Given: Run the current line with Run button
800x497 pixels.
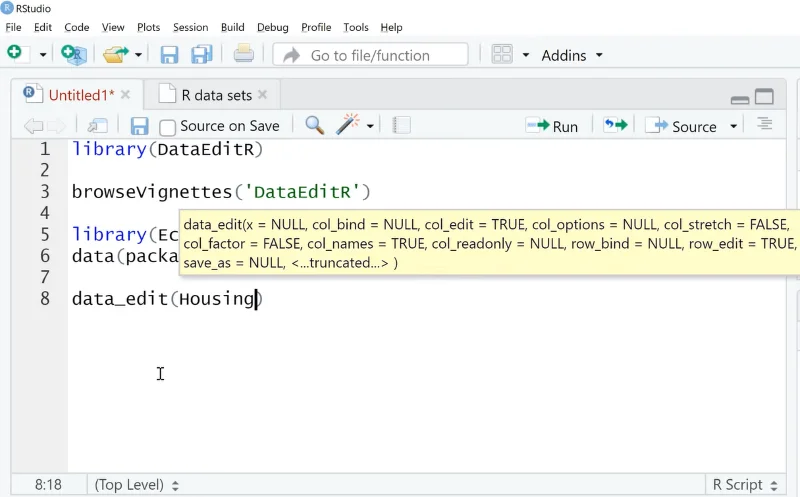Looking at the screenshot, I should coord(552,126).
